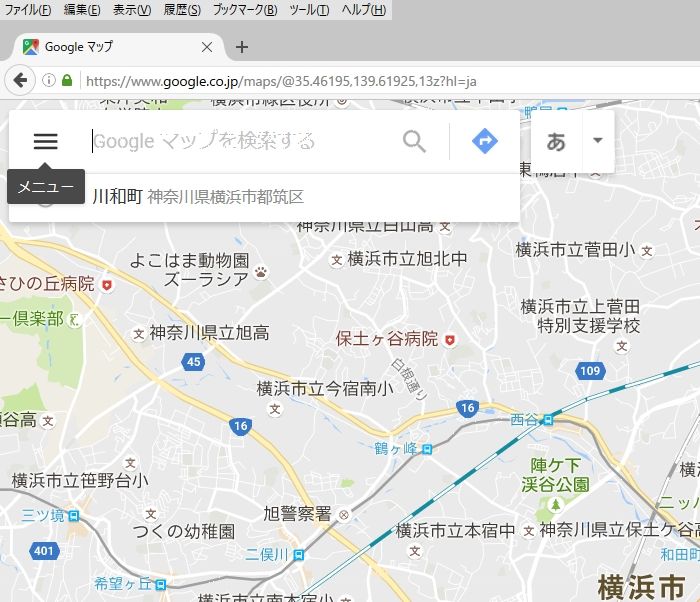
Task: Go back with the browser back arrow
Action: [20, 80]
